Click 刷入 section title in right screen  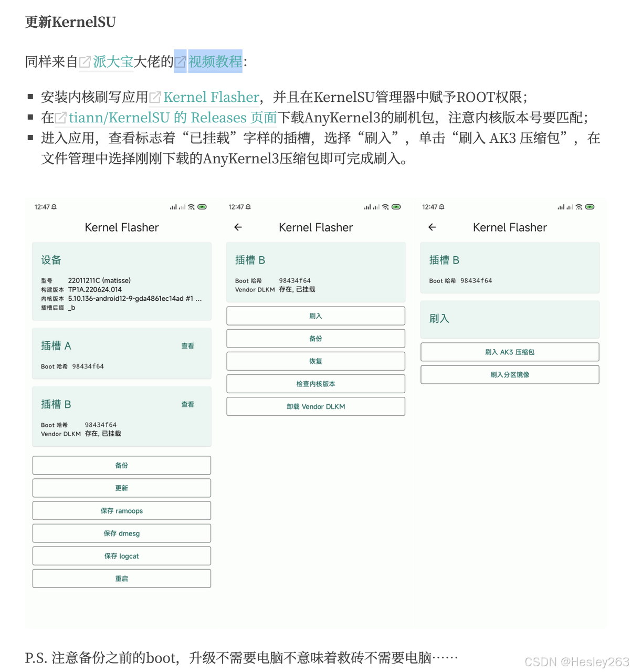pyautogui.click(x=439, y=319)
